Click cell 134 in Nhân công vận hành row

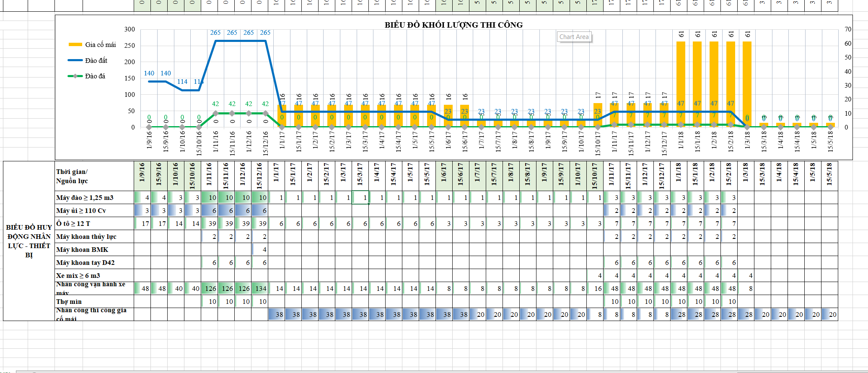[x=260, y=288]
